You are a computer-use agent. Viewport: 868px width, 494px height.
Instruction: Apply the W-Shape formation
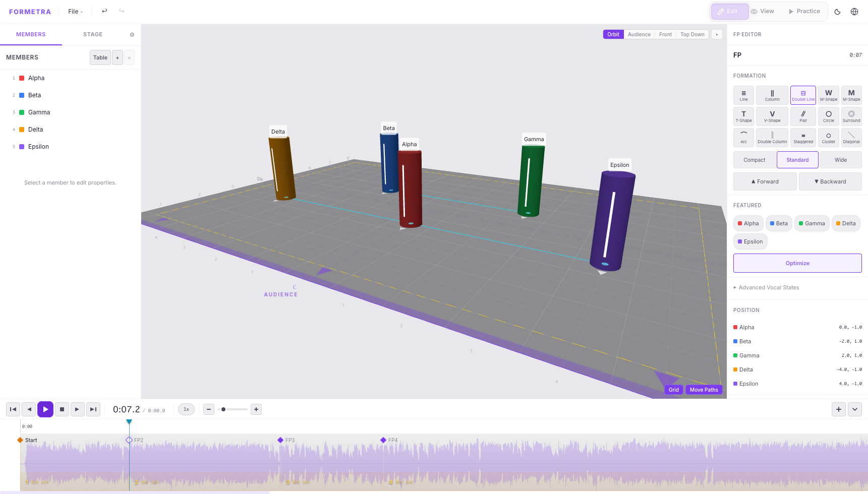pyautogui.click(x=828, y=95)
